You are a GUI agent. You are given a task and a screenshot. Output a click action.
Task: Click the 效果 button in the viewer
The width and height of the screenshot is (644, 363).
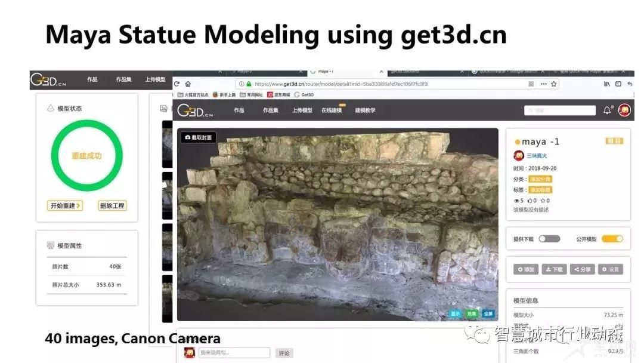(472, 313)
